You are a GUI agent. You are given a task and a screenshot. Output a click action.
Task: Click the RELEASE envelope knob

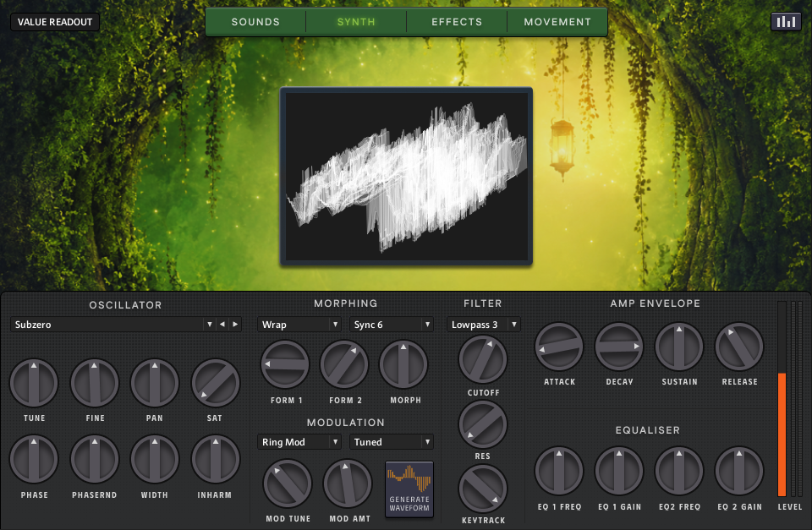click(739, 347)
